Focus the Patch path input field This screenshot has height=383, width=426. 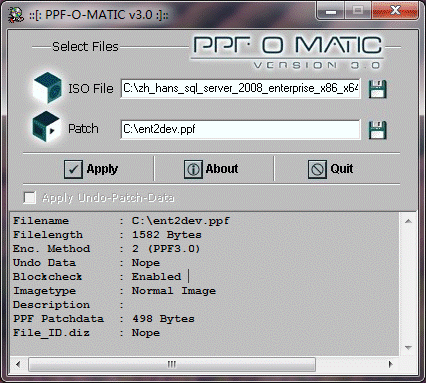click(x=240, y=129)
